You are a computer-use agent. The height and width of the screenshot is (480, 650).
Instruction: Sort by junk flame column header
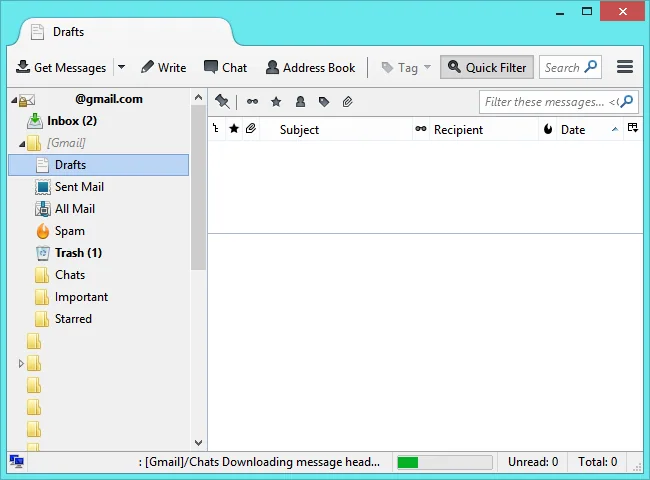click(548, 129)
